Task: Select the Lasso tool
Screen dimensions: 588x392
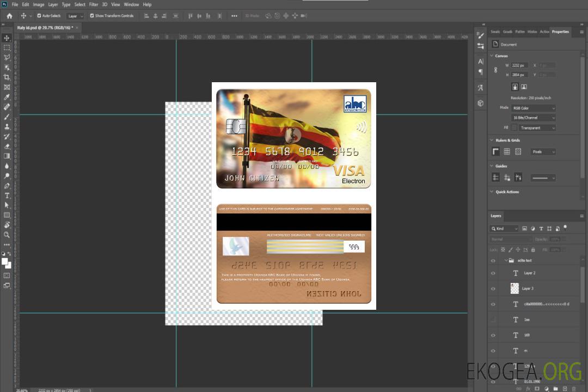Action: click(7, 57)
